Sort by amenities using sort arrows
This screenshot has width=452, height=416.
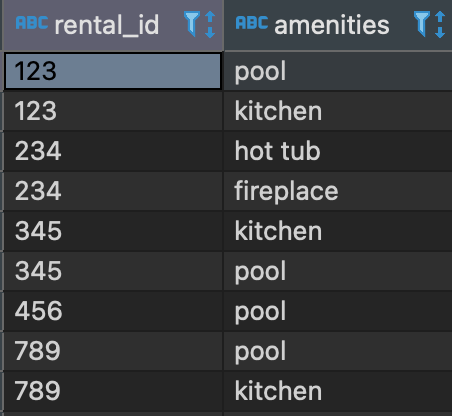pos(440,24)
